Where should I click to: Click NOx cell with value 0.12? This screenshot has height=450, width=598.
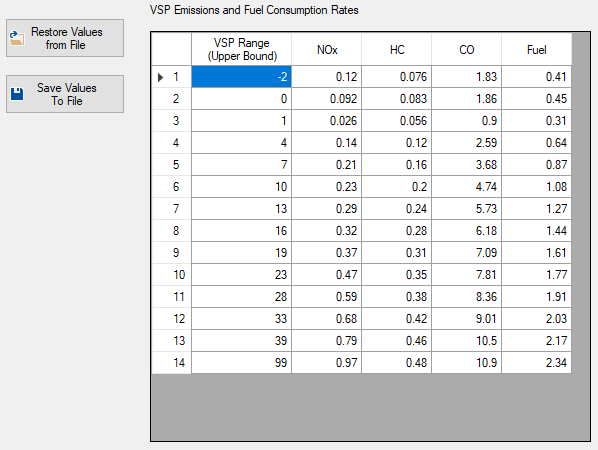point(327,77)
